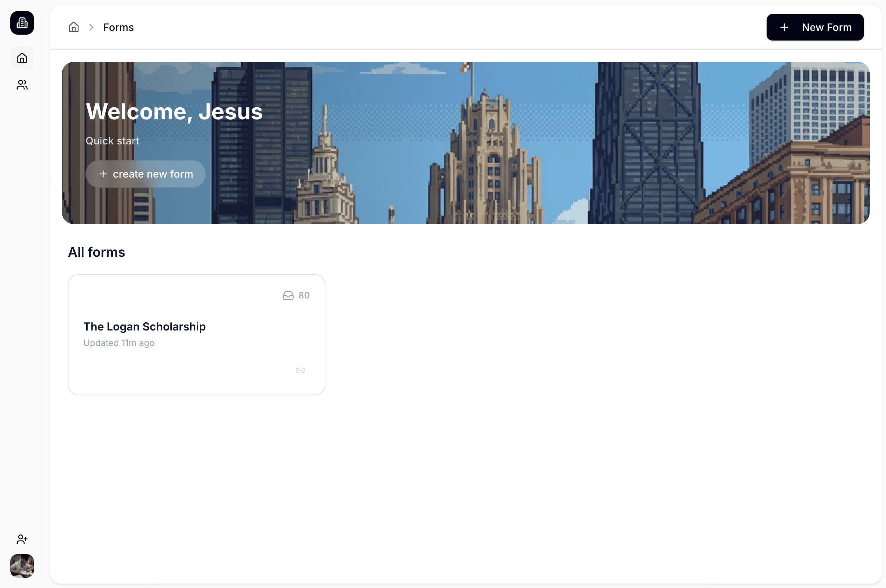Click the 80 responses count

304,295
